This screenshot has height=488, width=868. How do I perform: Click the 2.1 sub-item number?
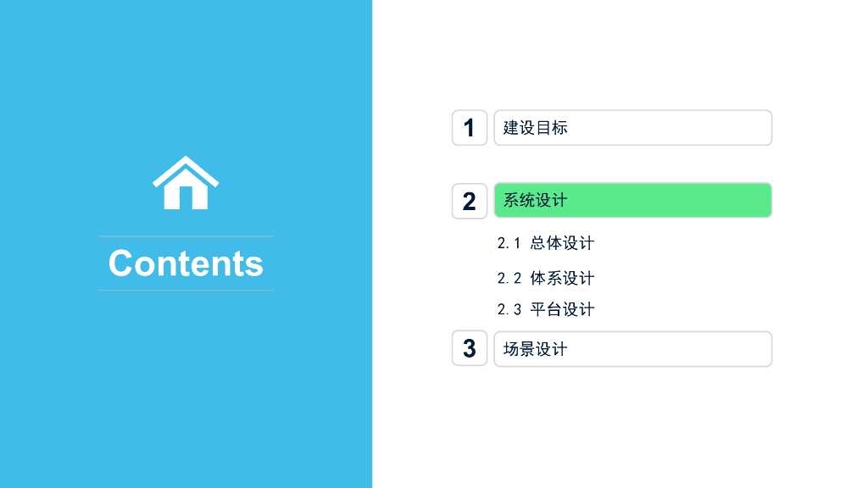pos(509,243)
